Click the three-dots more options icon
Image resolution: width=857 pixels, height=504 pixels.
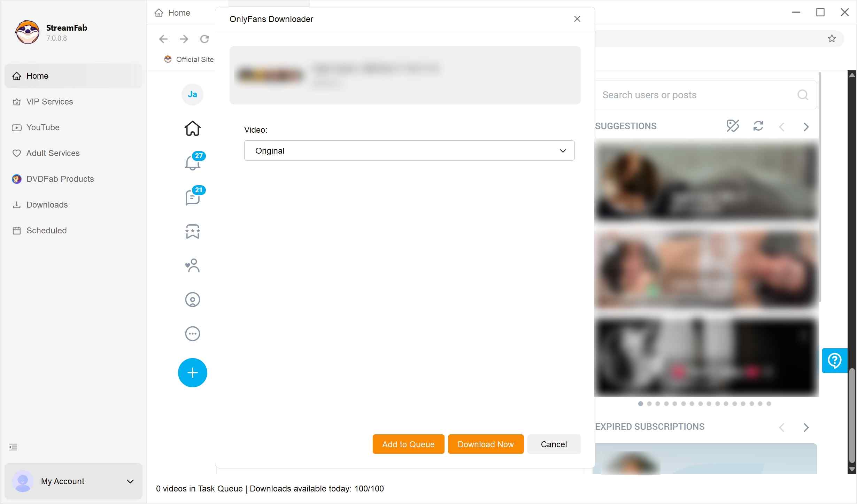192,333
